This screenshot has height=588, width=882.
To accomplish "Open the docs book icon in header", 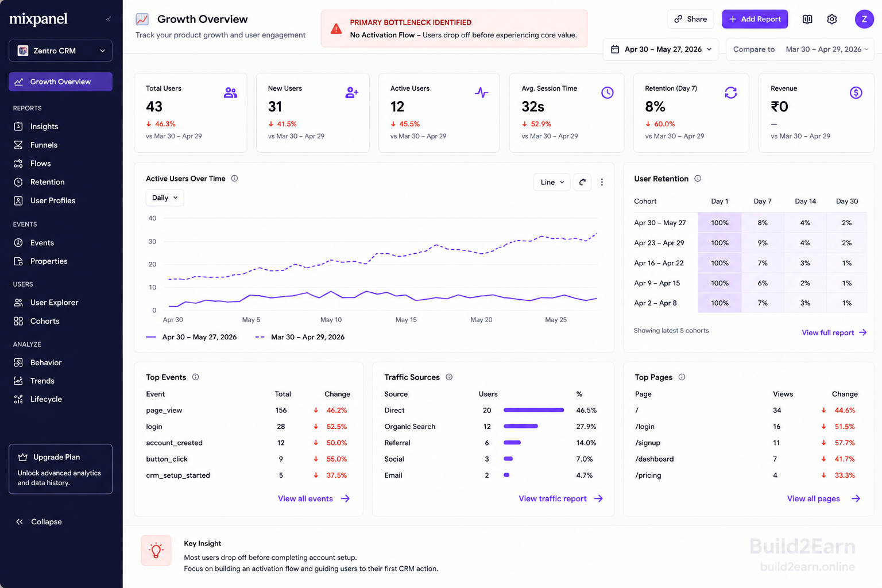I will click(x=807, y=19).
